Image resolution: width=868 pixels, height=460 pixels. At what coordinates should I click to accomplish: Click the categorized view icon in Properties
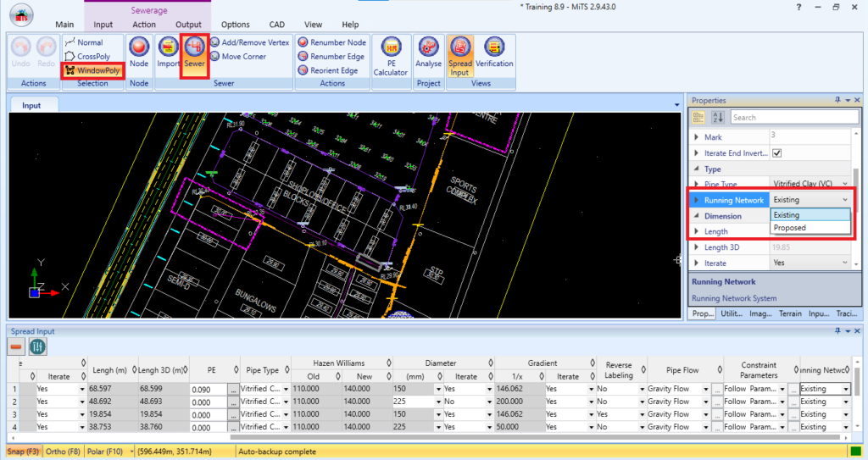click(698, 118)
